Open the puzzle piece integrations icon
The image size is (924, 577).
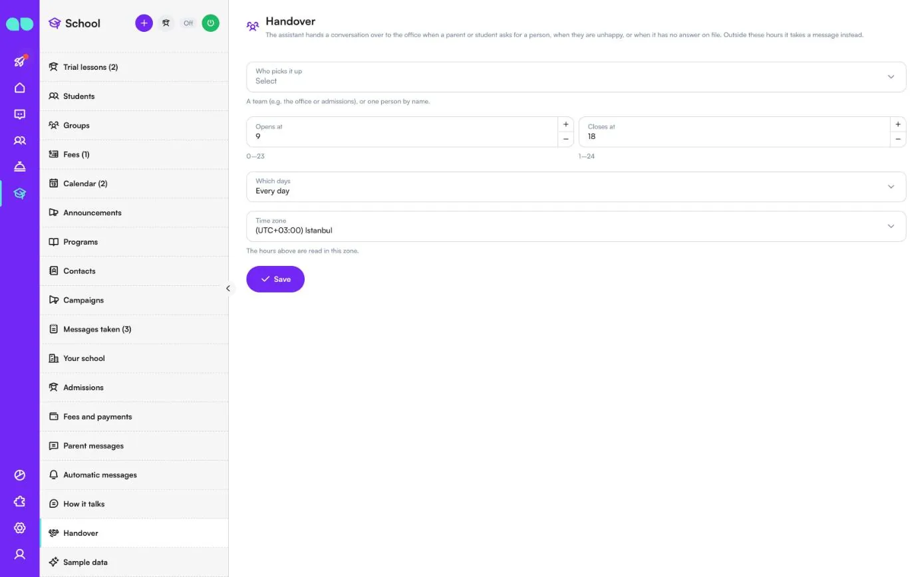coord(20,501)
